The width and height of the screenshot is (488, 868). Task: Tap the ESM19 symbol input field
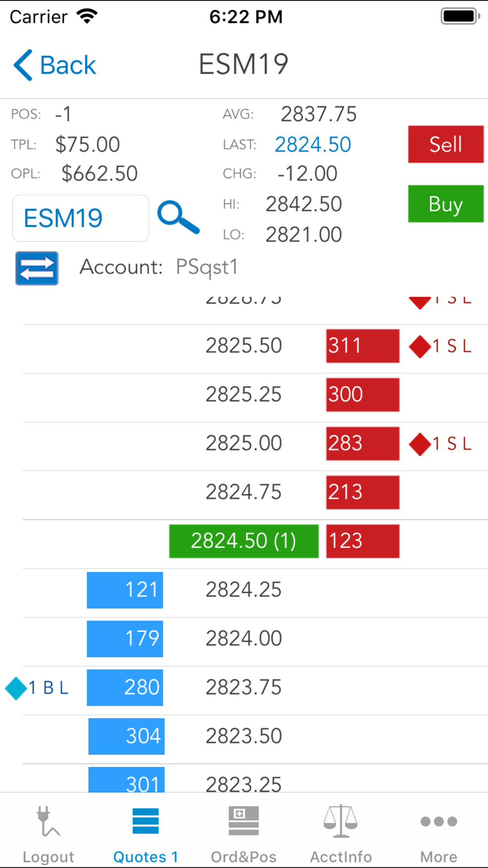[x=81, y=218]
